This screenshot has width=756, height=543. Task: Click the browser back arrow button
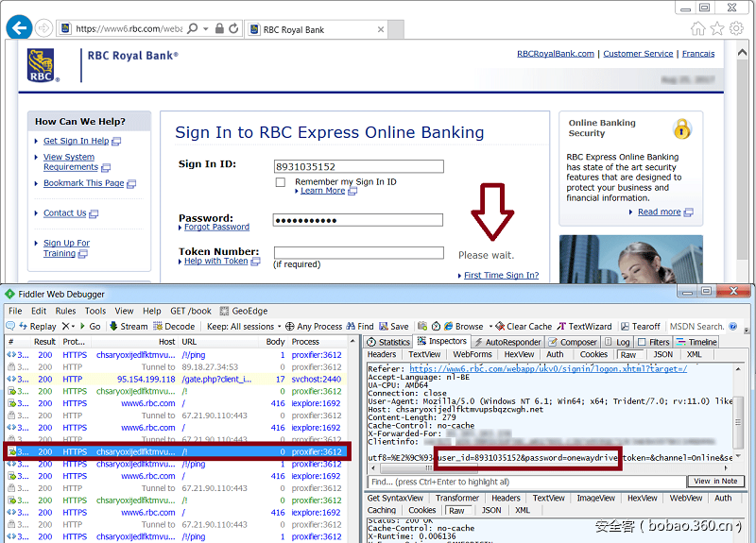tap(19, 28)
